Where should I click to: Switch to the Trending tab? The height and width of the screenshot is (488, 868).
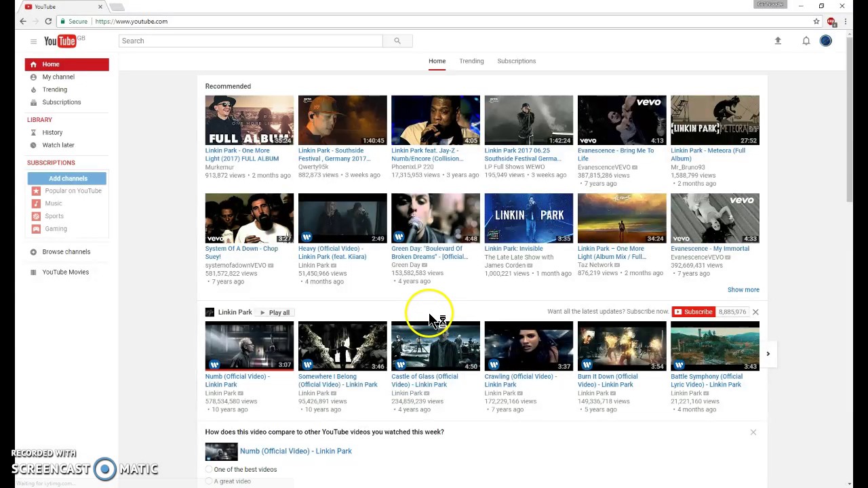pyautogui.click(x=471, y=61)
